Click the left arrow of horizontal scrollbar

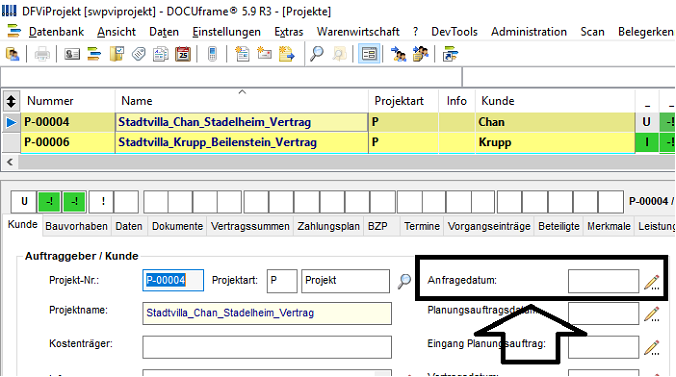(10, 162)
